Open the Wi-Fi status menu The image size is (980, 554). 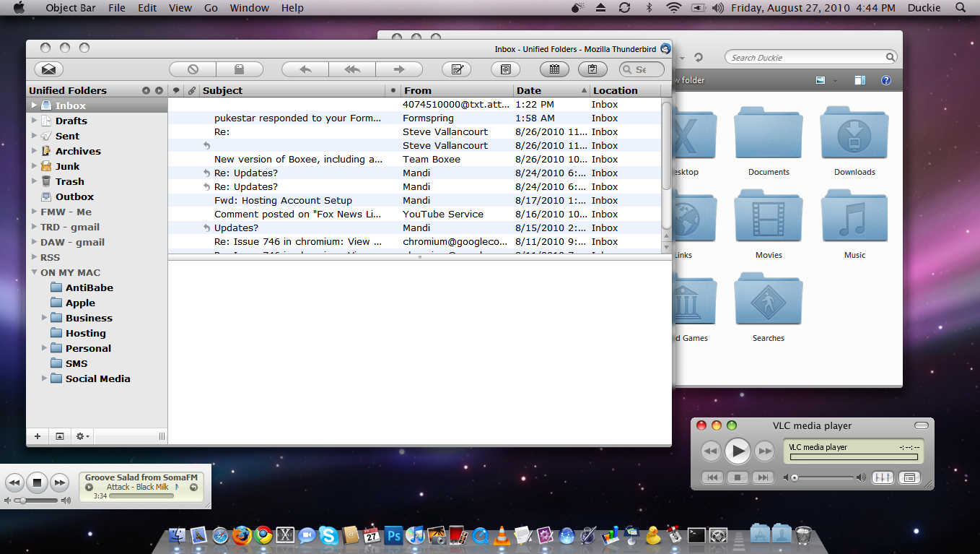(x=674, y=8)
